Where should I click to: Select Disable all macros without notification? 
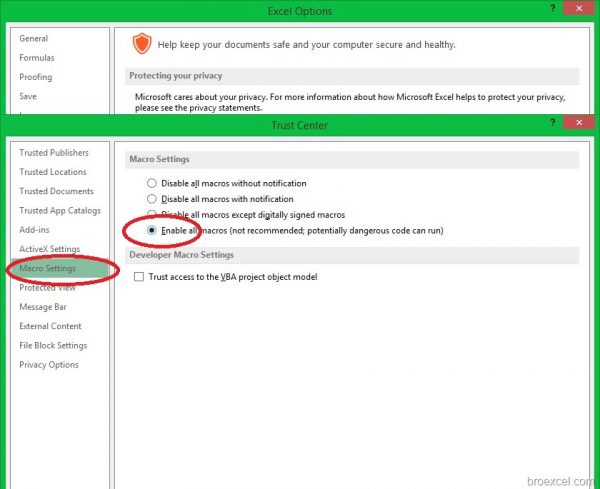(152, 183)
